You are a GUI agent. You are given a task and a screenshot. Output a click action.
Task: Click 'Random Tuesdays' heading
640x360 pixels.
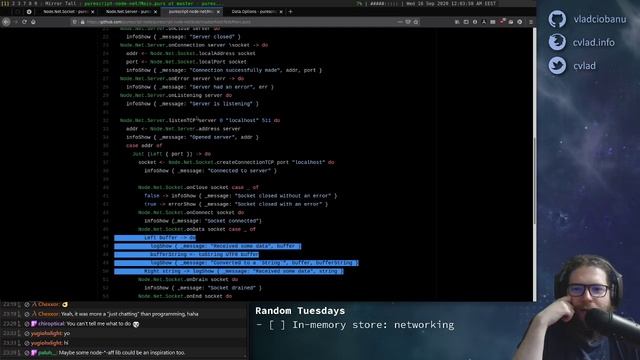(x=300, y=311)
